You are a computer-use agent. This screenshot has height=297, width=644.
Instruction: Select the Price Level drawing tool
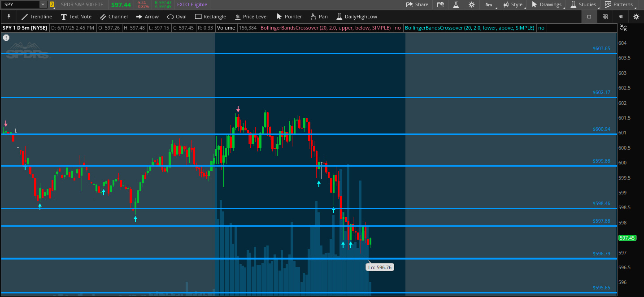click(251, 17)
